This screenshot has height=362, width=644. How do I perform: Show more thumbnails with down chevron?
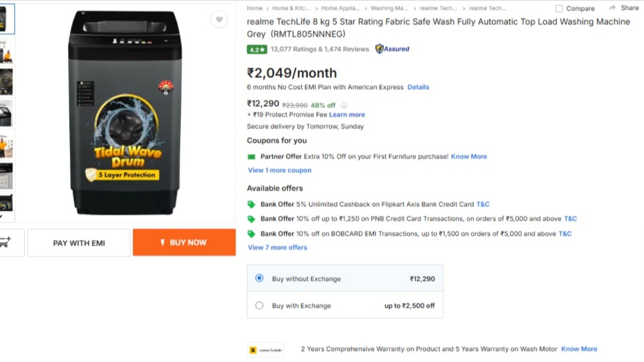point(1,217)
